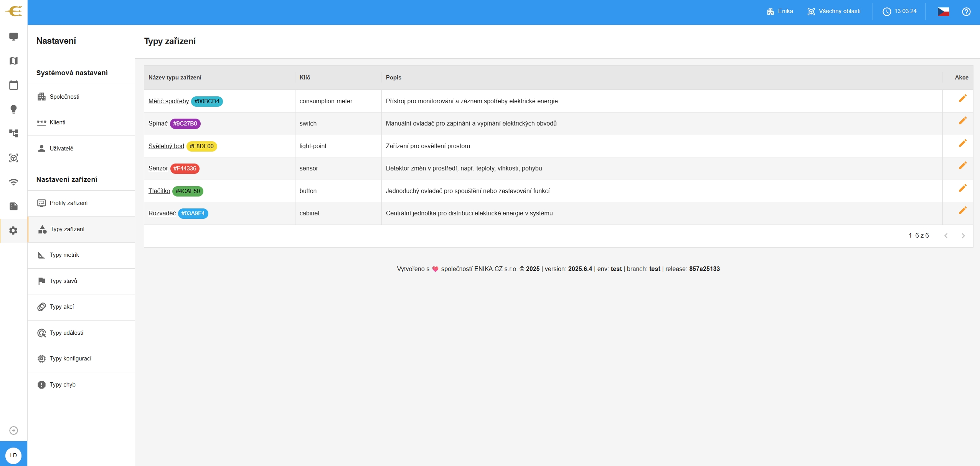Viewport: 980px width, 466px height.
Task: Open the Czech flag language selector
Action: 943,12
